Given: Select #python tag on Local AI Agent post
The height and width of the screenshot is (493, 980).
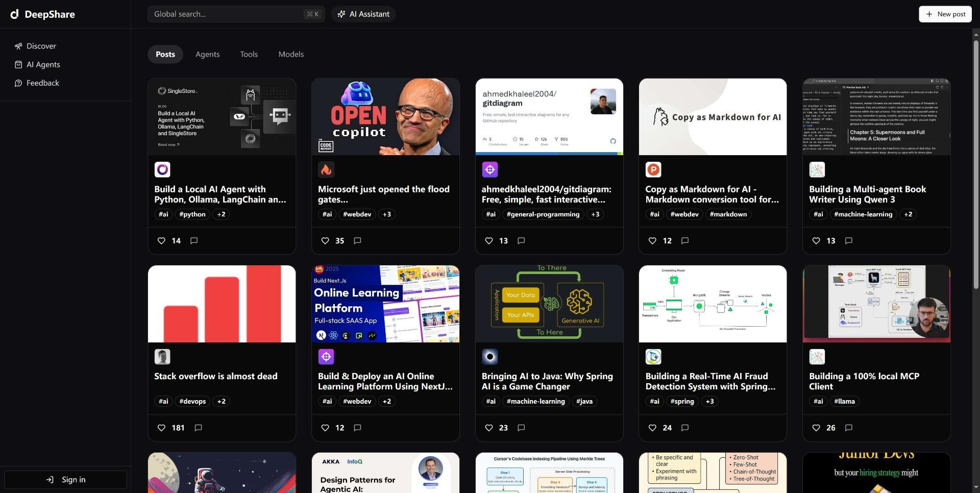Looking at the screenshot, I should 192,214.
